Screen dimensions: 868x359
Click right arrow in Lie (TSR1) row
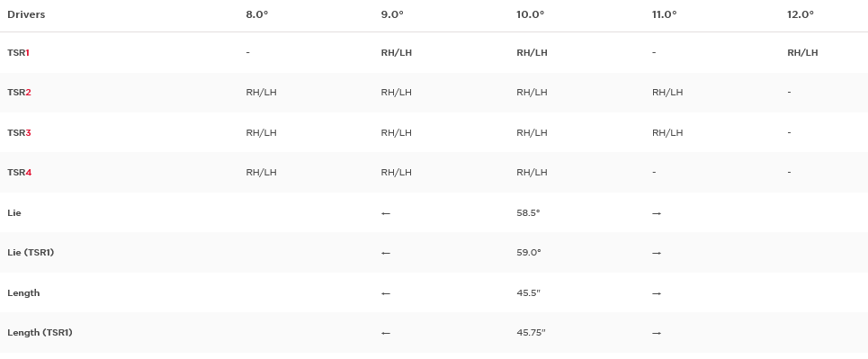(657, 253)
